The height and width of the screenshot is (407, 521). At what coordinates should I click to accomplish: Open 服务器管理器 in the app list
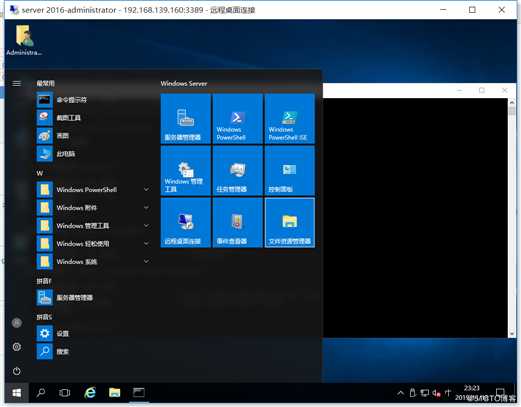click(x=93, y=298)
